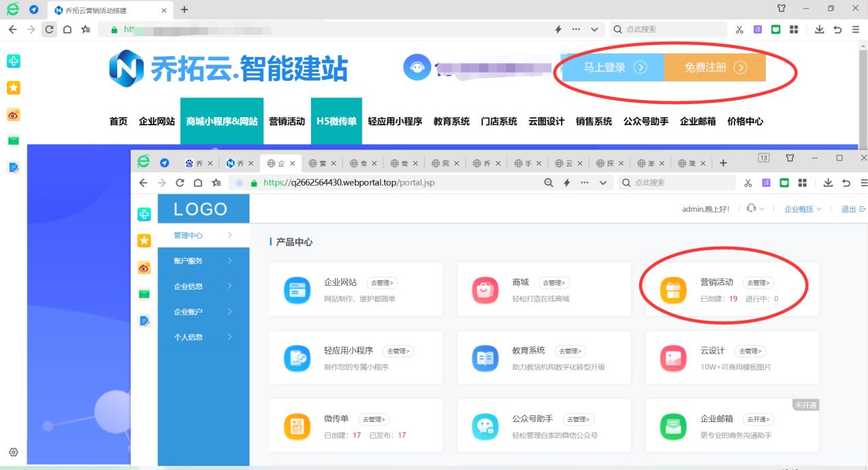
Task: Open the inner address bar dropdown chevron
Action: coord(603,183)
